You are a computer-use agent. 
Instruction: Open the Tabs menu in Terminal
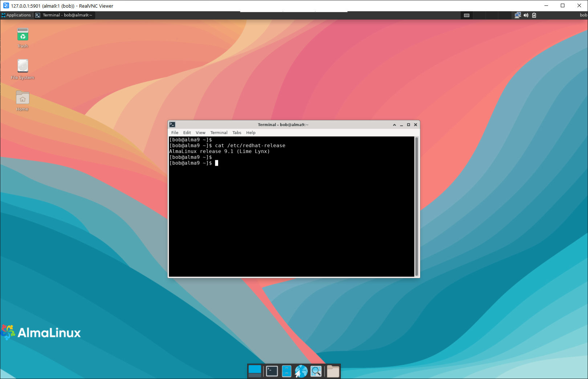[x=237, y=133]
